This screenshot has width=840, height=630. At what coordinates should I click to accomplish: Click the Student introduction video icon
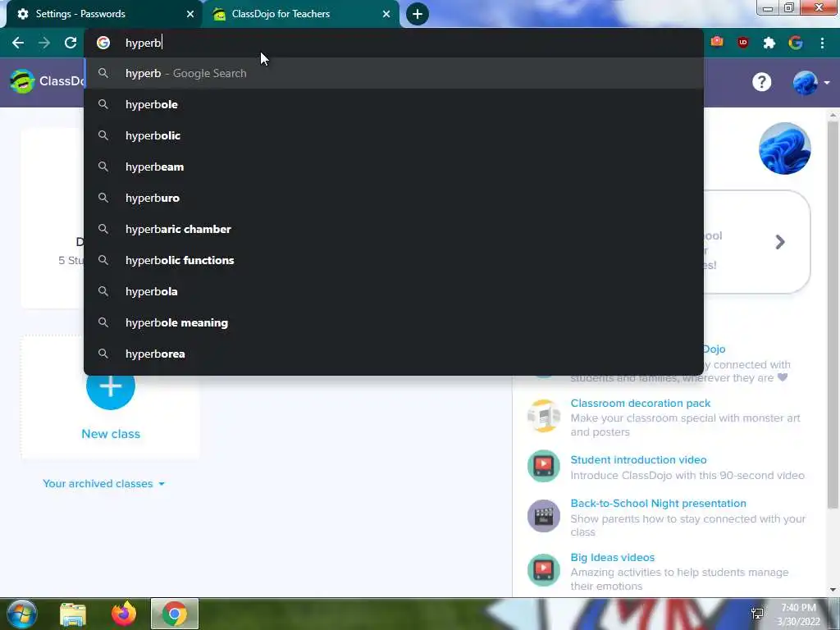[543, 466]
